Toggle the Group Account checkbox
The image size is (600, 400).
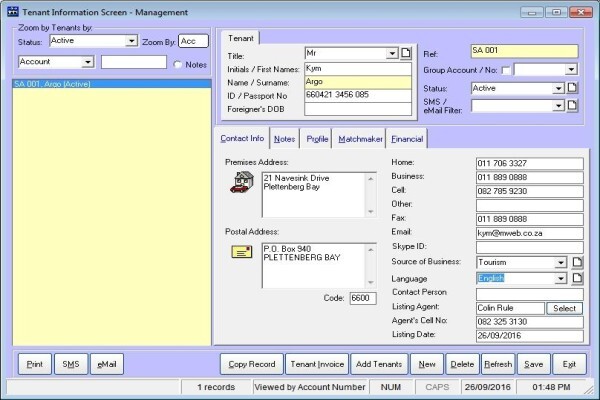coord(506,70)
